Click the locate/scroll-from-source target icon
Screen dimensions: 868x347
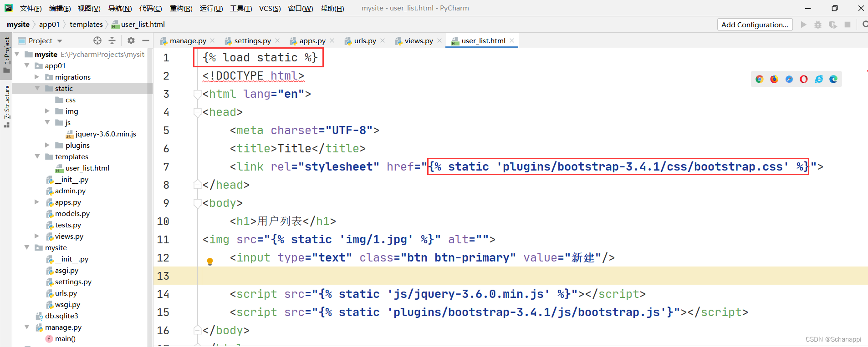coord(97,40)
